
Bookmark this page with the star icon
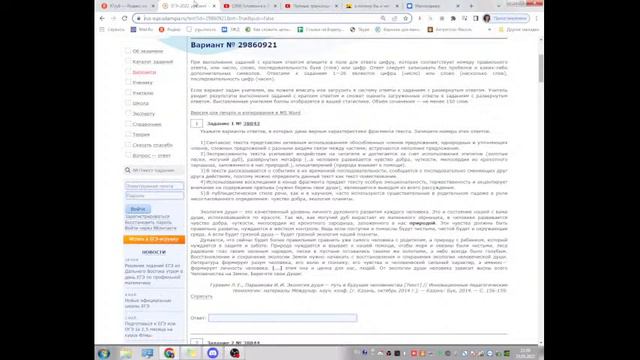coord(405,18)
